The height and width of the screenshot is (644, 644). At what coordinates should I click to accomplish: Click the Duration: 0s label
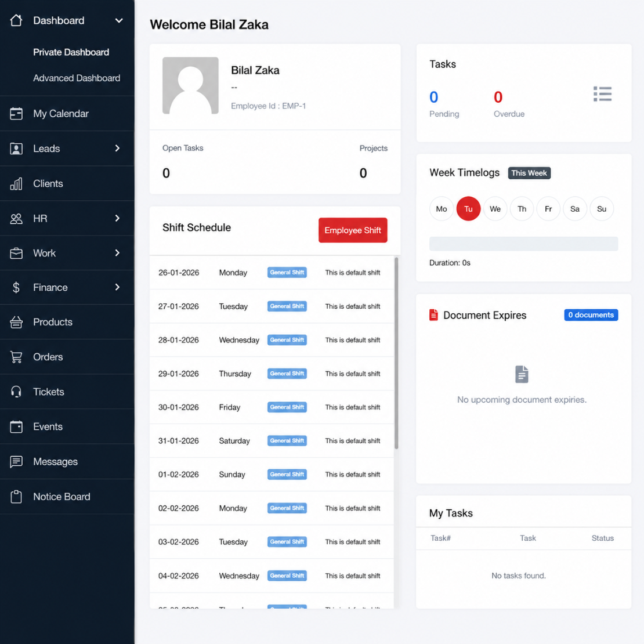click(x=450, y=263)
